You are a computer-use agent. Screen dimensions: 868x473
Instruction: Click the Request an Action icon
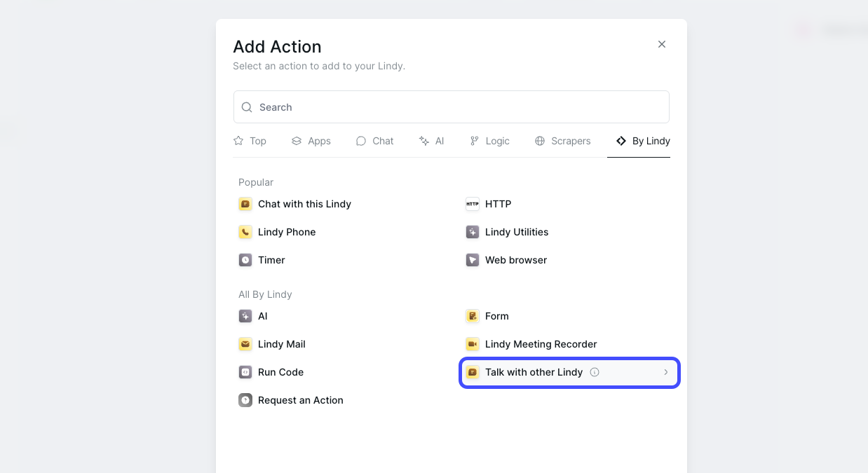(245, 400)
